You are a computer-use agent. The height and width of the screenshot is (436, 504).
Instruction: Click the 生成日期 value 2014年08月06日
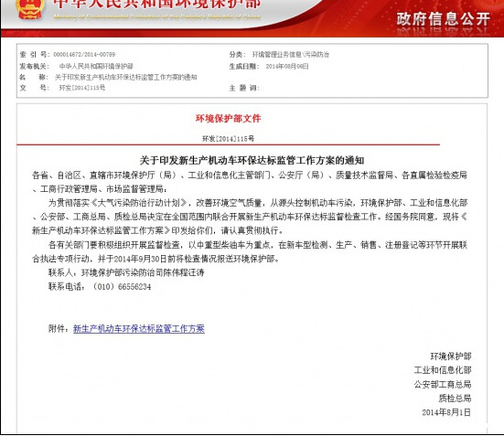click(x=287, y=66)
